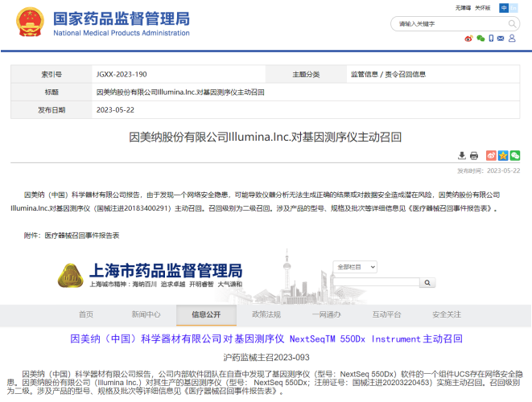Expand the 全部栏目 dropdown

[x=353, y=266]
